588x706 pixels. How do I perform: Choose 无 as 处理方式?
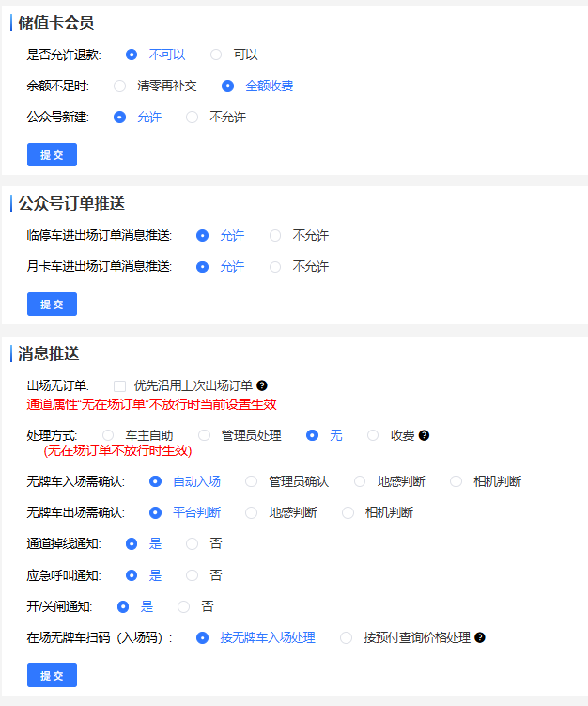(312, 435)
